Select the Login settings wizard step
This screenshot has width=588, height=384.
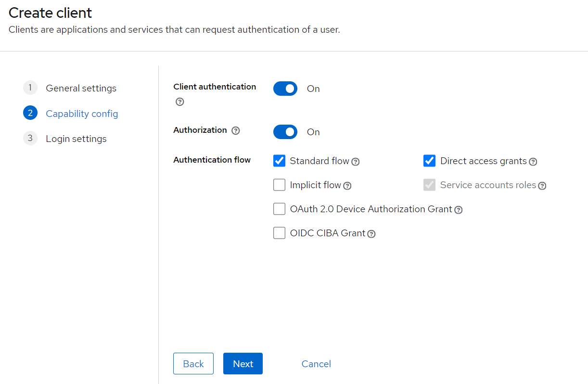pos(76,139)
